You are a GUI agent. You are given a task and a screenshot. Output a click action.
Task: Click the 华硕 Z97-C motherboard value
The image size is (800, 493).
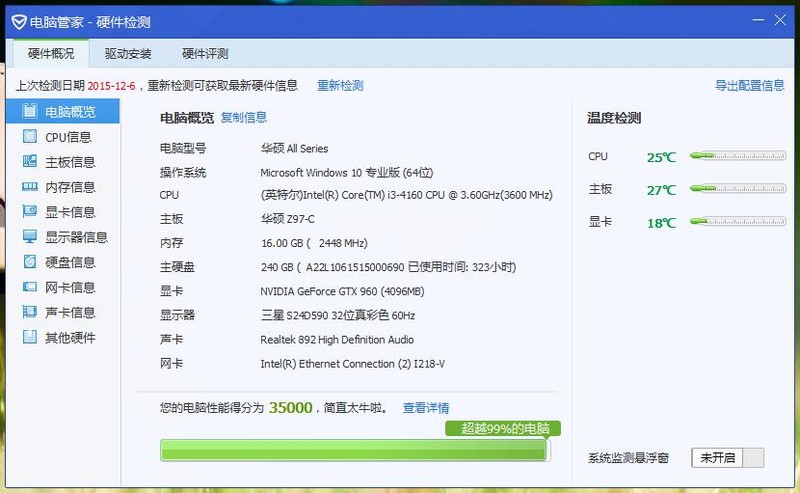[x=288, y=219]
